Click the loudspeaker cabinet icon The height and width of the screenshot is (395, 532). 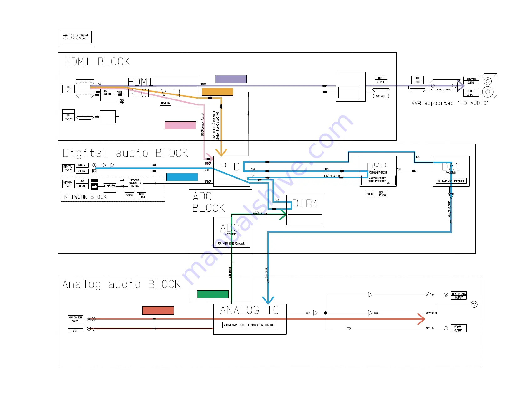pos(489,86)
